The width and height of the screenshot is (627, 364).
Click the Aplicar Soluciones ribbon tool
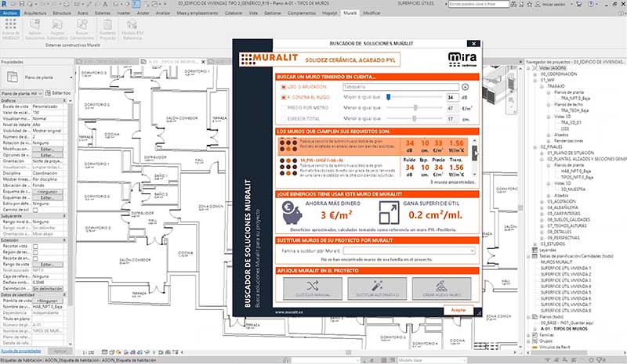(x=34, y=29)
